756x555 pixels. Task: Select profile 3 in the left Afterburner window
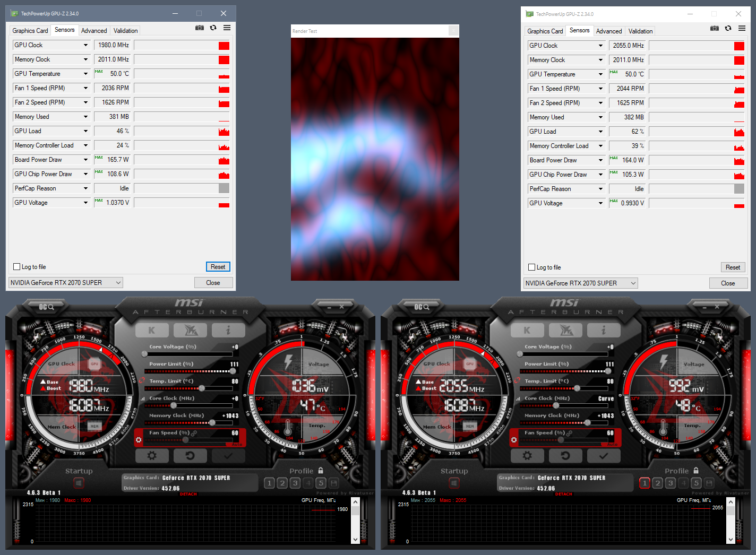click(295, 483)
